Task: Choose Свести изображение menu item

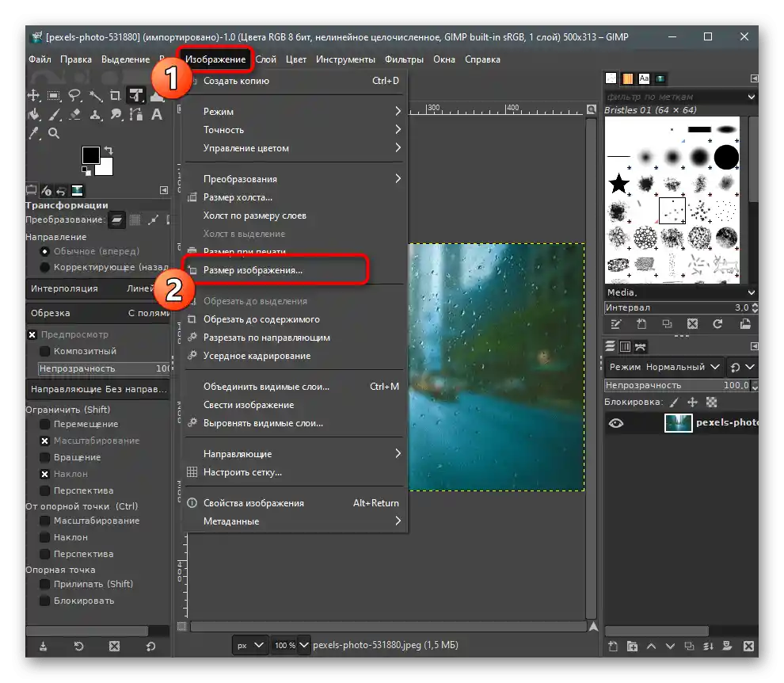Action: (296, 405)
